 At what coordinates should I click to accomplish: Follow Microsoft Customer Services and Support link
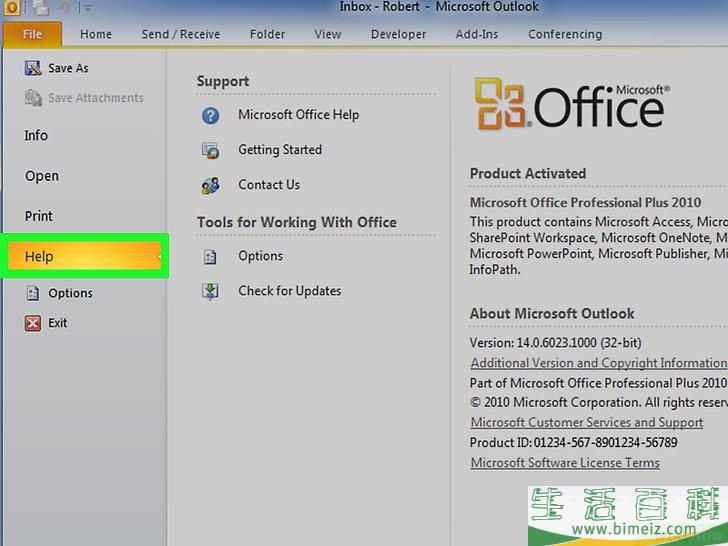click(x=586, y=422)
